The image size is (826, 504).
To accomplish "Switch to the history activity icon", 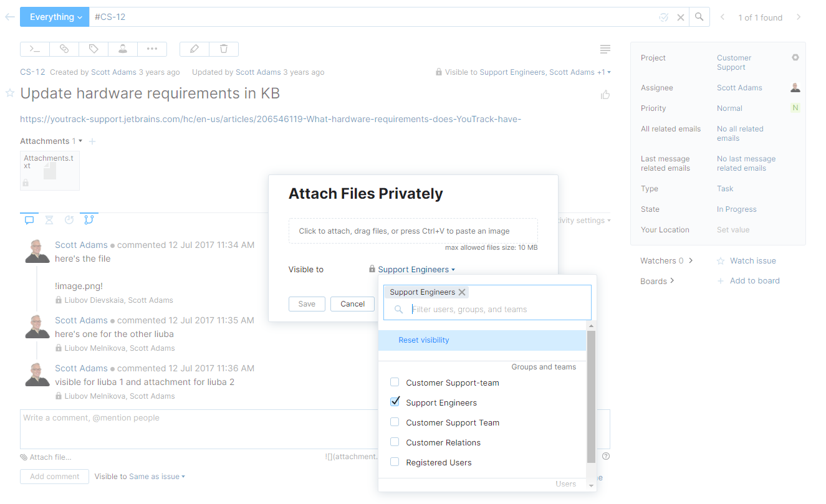I will [49, 219].
